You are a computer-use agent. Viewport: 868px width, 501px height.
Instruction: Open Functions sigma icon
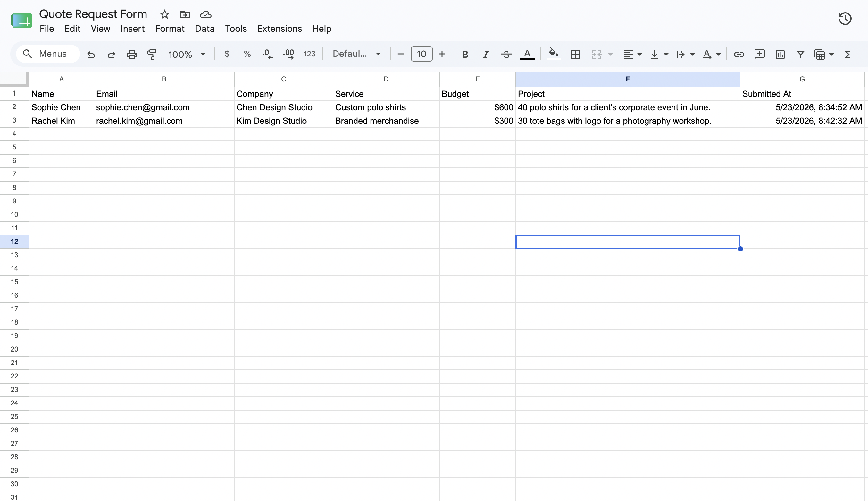(x=848, y=55)
